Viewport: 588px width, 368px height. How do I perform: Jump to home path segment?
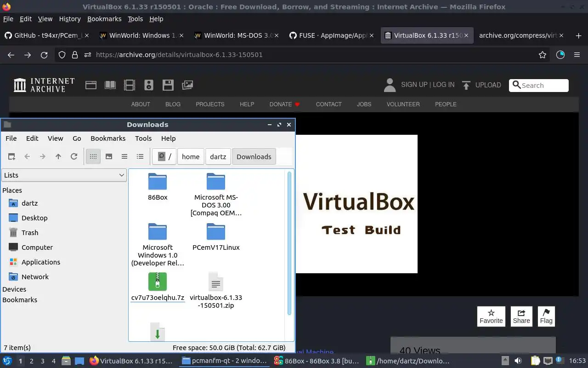click(191, 156)
